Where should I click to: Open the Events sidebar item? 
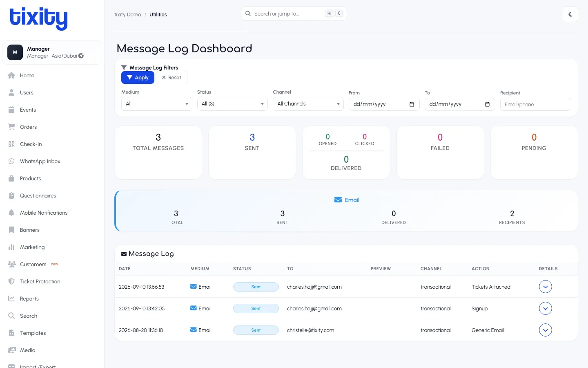coord(28,110)
